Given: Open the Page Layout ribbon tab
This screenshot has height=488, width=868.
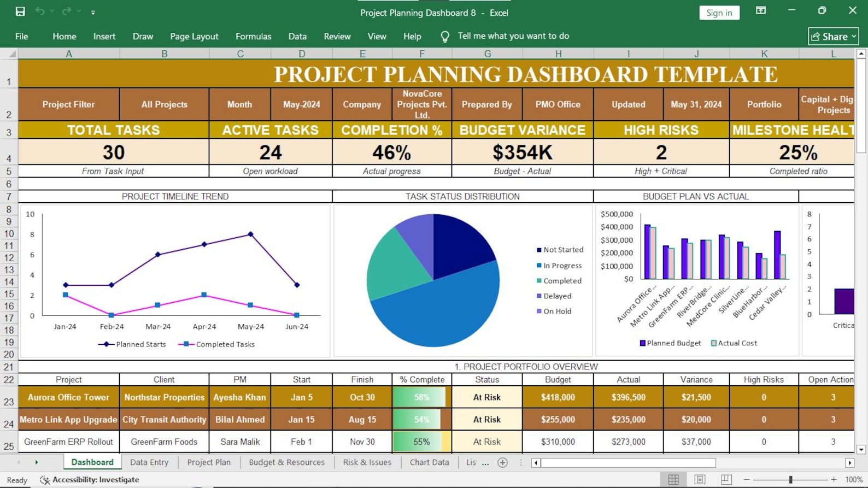Looking at the screenshot, I should 194,37.
